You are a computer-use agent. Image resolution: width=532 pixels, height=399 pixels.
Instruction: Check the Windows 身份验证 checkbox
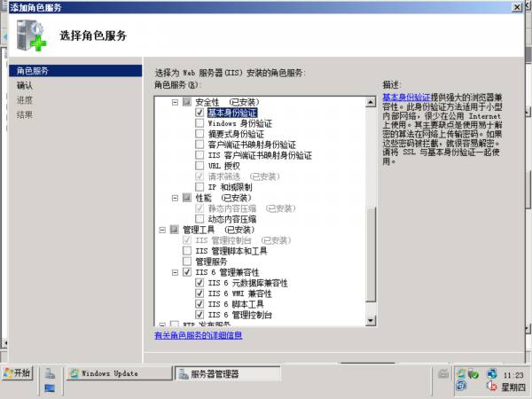tap(199, 123)
